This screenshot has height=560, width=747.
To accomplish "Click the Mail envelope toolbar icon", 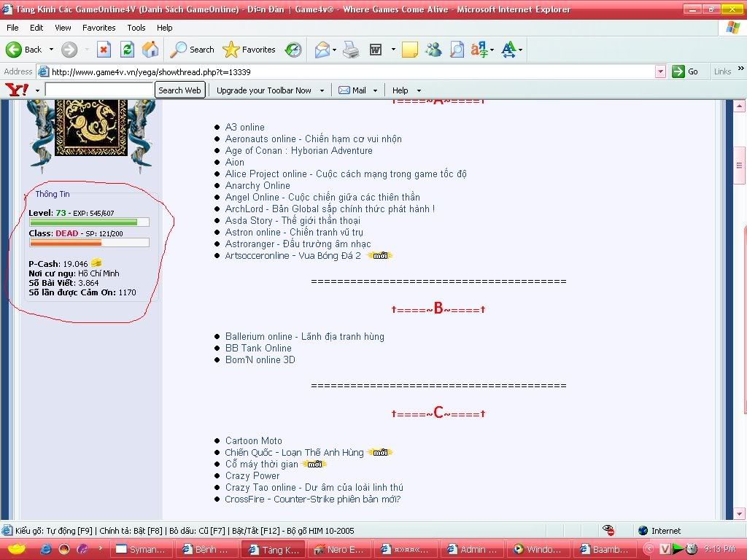I will (322, 50).
